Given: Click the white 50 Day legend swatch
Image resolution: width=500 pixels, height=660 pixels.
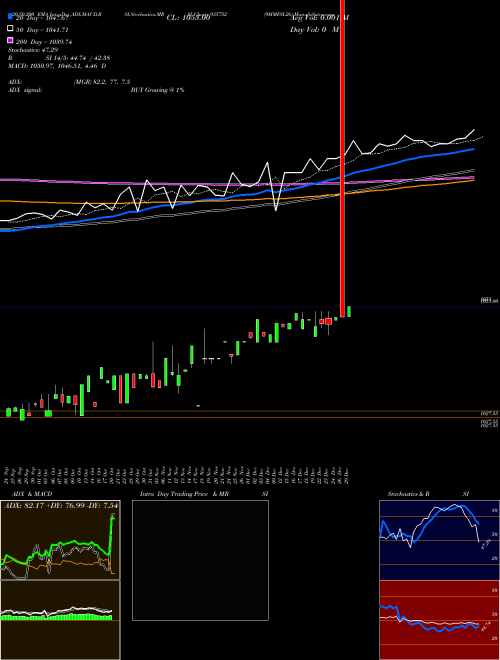Looking at the screenshot, I should 10,29.
